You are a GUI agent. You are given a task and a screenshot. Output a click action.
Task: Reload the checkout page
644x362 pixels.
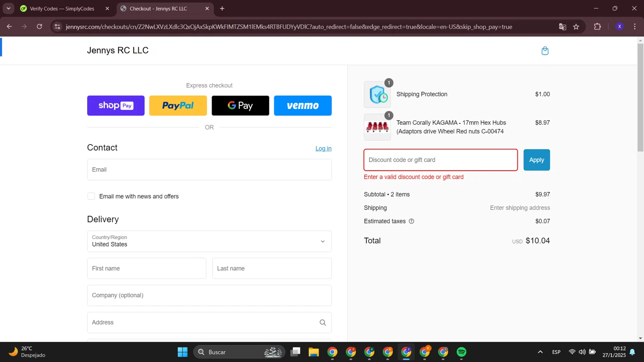(39, 27)
